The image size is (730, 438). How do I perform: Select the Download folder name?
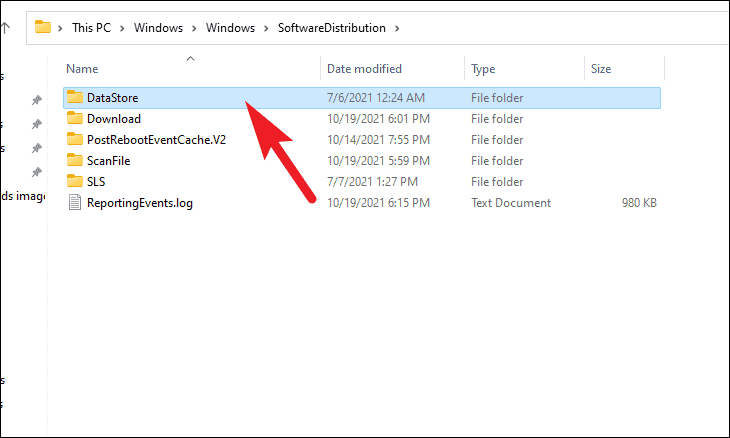point(114,119)
